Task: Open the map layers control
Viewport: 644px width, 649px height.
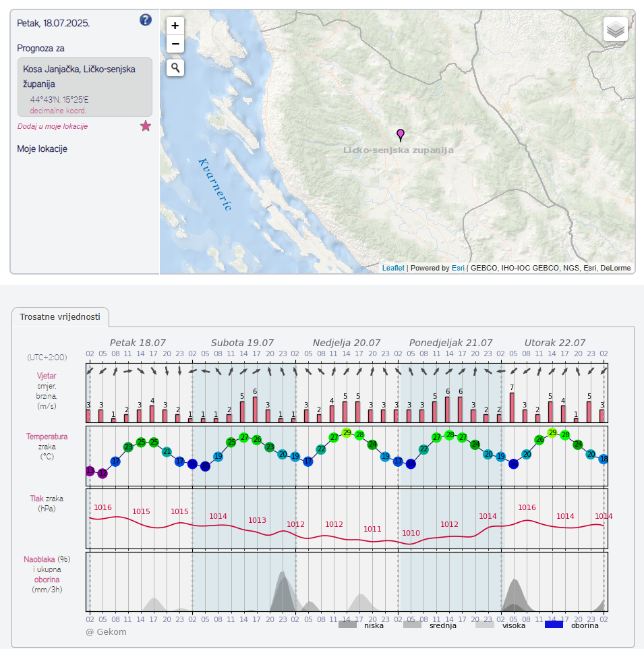Action: 615,30
